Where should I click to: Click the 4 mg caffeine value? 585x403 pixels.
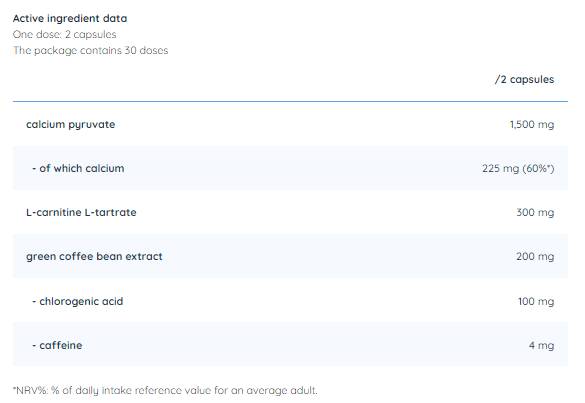pos(541,345)
